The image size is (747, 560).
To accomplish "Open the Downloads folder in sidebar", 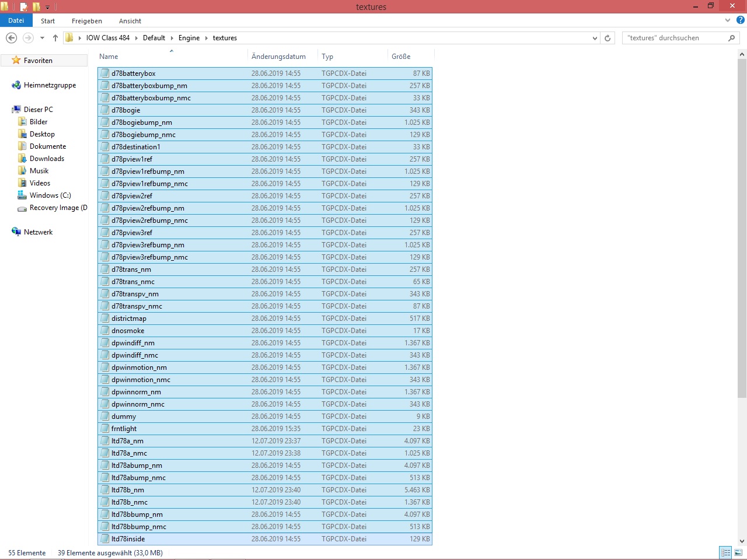I will coord(47,159).
